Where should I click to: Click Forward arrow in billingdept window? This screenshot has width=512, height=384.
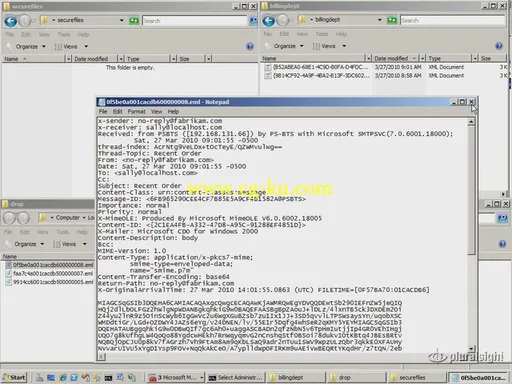pyautogui.click(x=283, y=21)
